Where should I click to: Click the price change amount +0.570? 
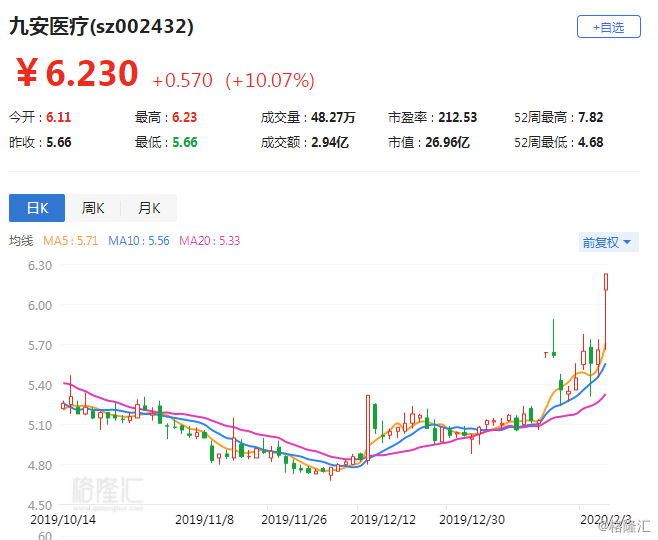click(183, 80)
